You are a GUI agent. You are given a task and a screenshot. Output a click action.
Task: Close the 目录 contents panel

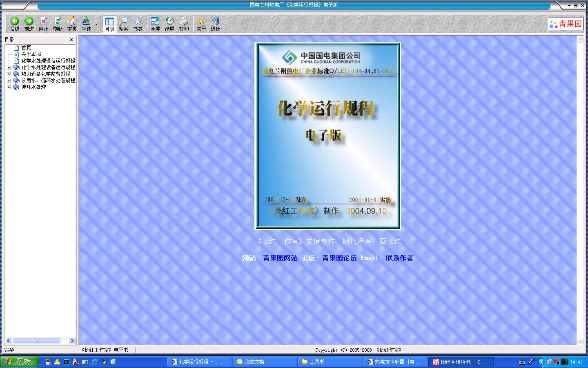71,40
